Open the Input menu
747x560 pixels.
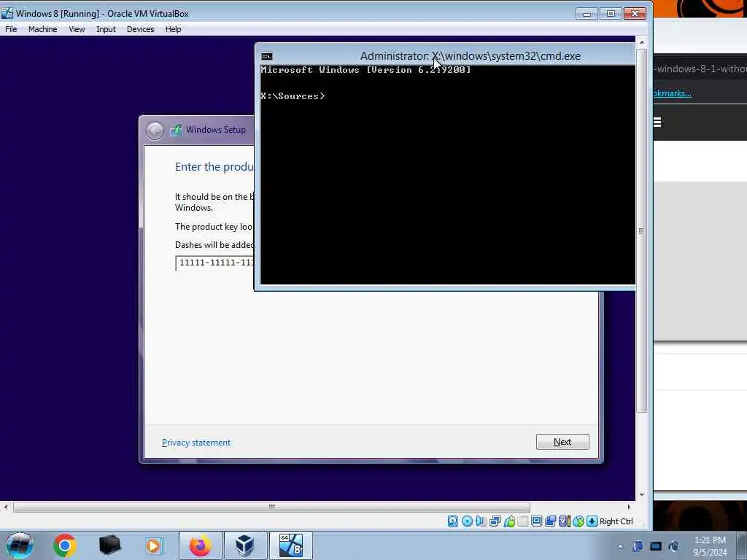pos(106,29)
